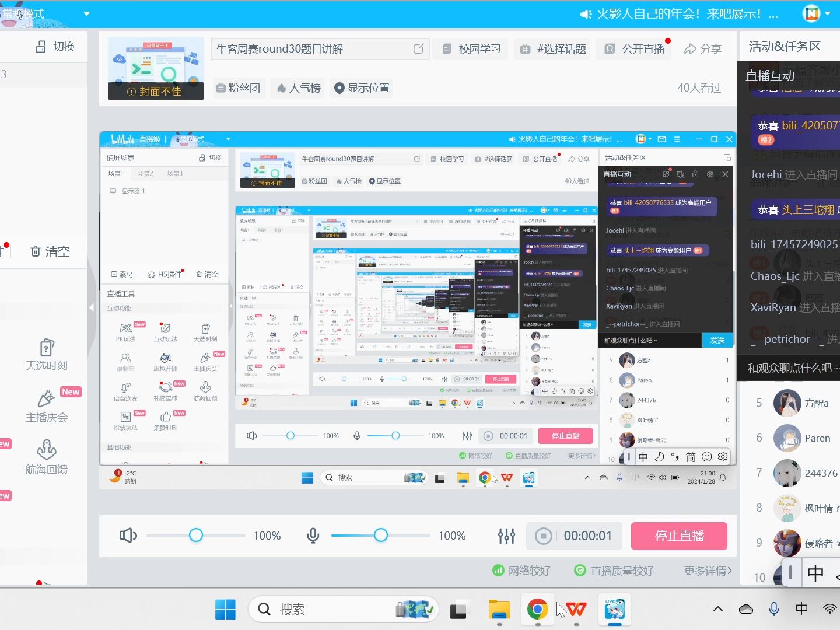Open the 火影人自己的年会 announcement banner
This screenshot has height=630, width=840.
pos(679,13)
